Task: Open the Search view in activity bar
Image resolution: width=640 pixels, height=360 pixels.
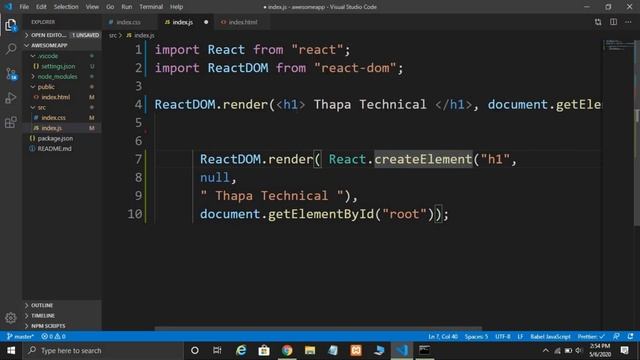Action: click(11, 49)
